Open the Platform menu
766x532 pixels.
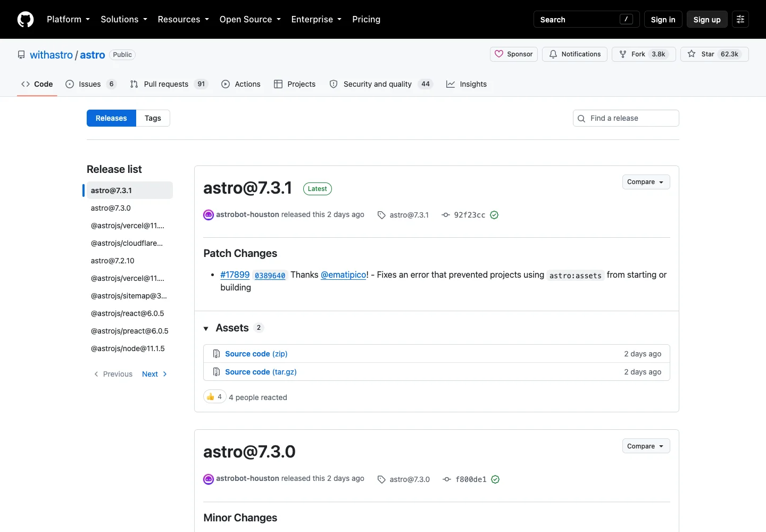(68, 19)
